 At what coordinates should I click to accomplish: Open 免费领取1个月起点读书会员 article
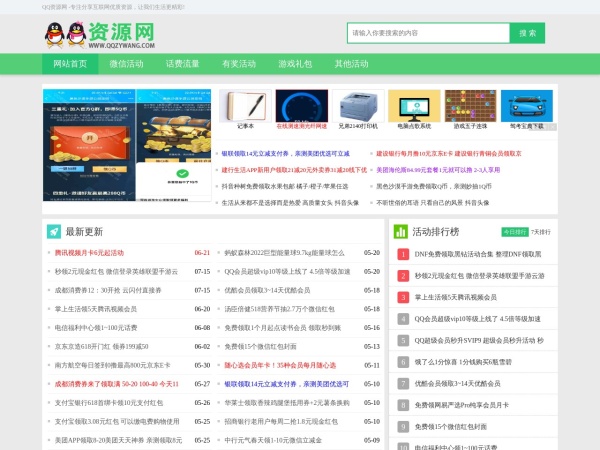[282, 328]
